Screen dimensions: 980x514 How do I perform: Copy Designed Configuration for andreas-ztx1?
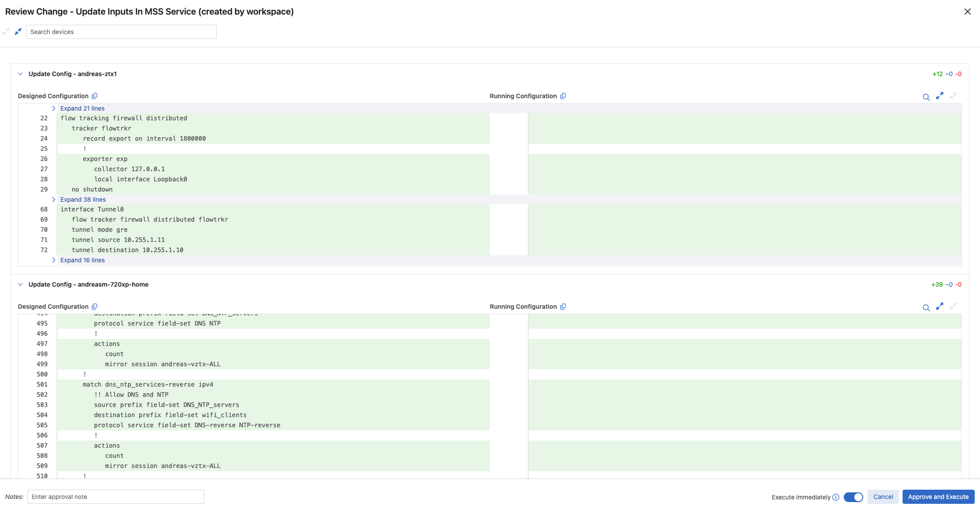tap(95, 96)
